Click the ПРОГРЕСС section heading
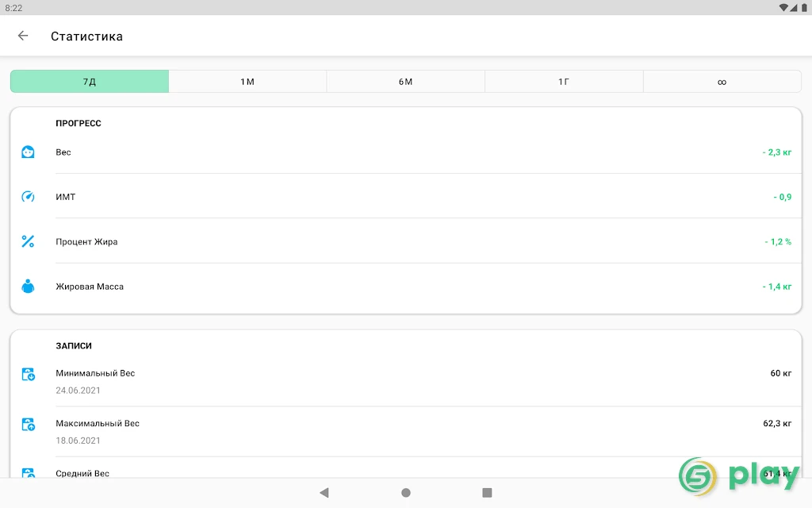This screenshot has height=508, width=812. [x=79, y=123]
